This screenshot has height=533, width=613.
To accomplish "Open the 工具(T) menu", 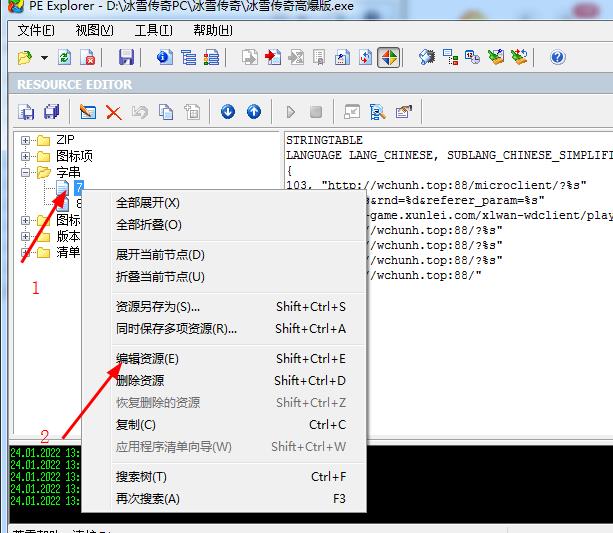I will click(153, 30).
